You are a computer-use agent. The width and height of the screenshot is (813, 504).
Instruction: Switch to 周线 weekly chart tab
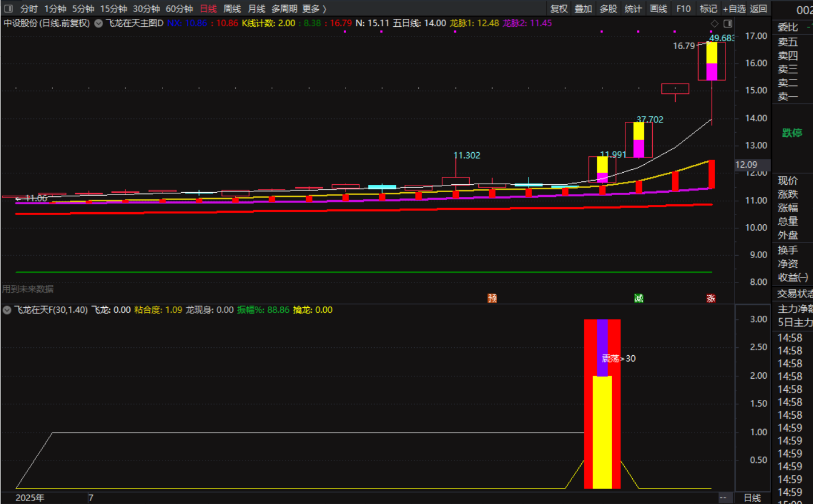click(232, 9)
